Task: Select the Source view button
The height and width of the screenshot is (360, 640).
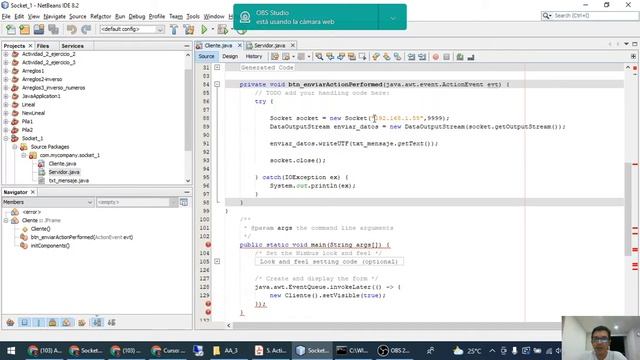Action: click(207, 56)
